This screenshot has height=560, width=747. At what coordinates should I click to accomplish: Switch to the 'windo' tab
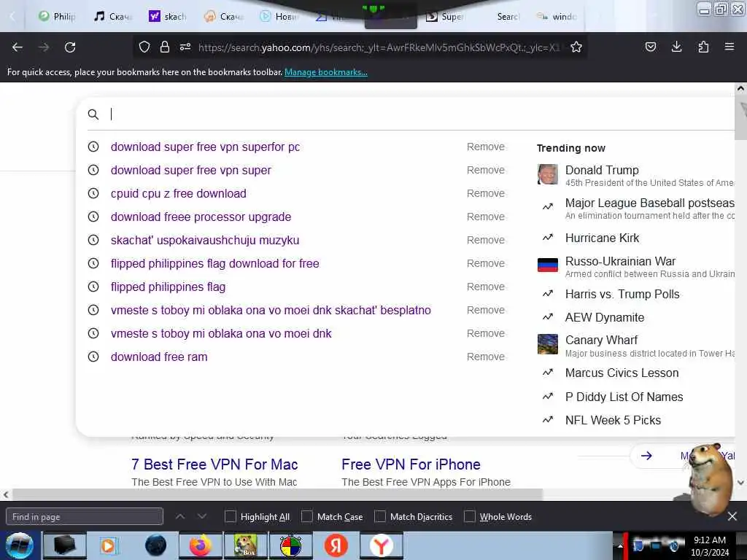coord(557,16)
